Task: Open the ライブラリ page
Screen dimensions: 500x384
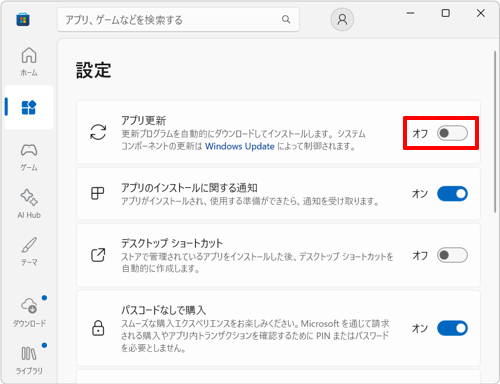Action: click(29, 360)
